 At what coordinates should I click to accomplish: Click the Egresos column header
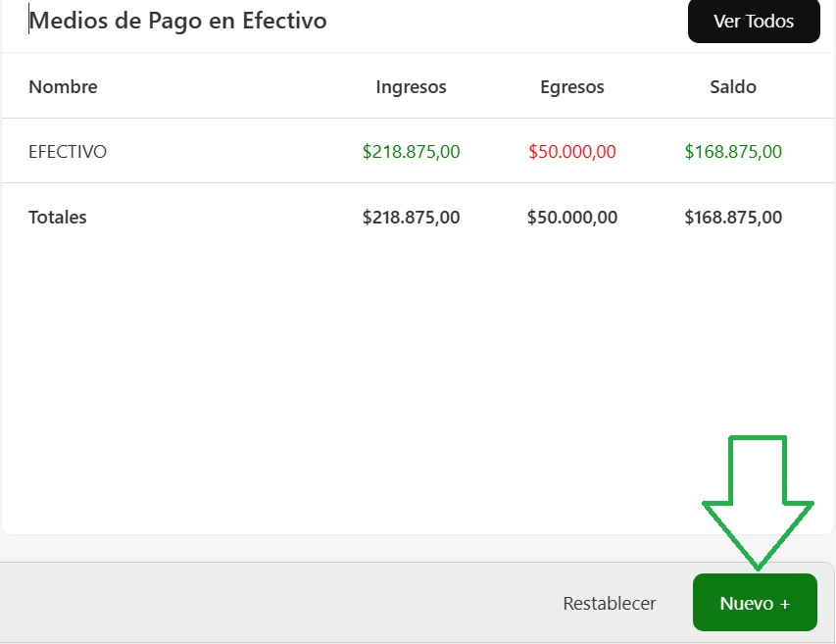click(x=571, y=87)
